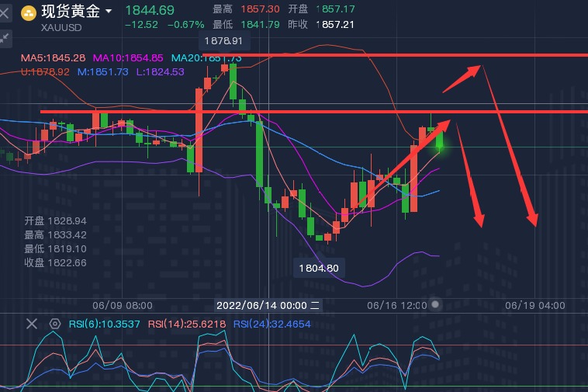Click the current price 1844.69

pos(150,10)
